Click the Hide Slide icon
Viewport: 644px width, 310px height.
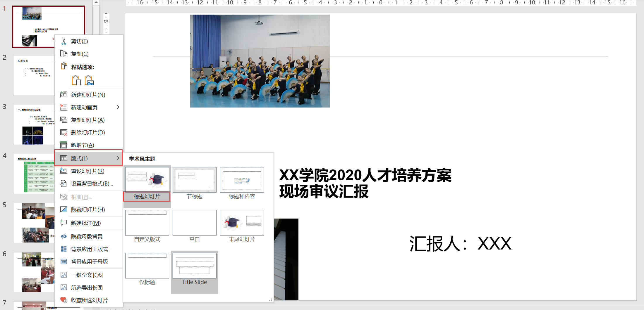pyautogui.click(x=63, y=209)
